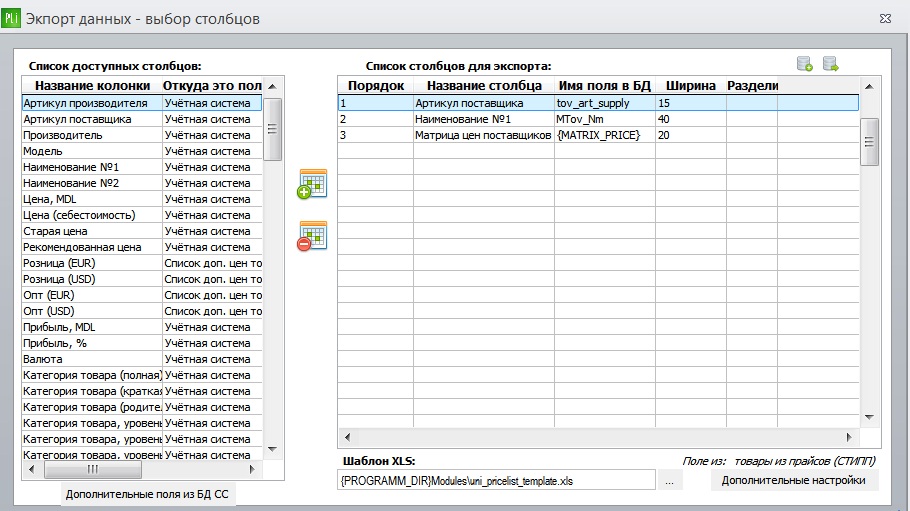The image size is (910, 511).
Task: Click the horizontal scrollbar thumb of available columns
Action: [x=93, y=469]
